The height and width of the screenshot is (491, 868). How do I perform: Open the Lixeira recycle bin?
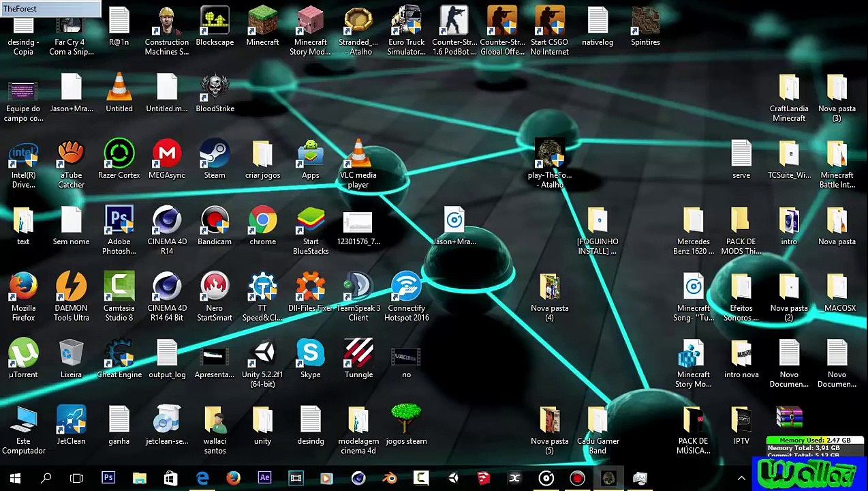71,359
